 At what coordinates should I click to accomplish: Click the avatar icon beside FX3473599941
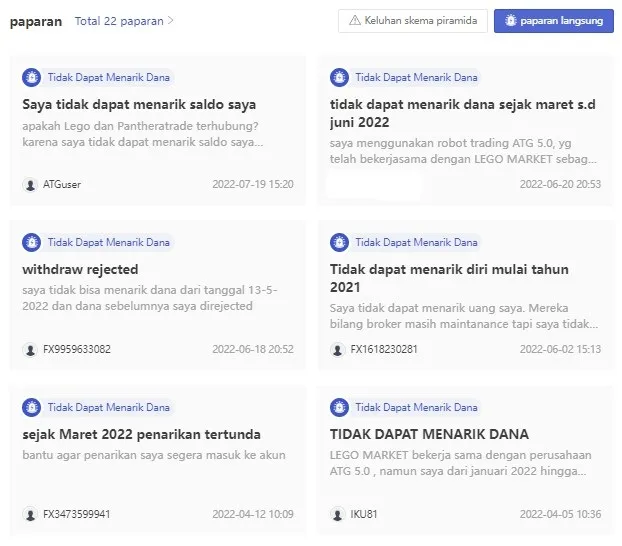30,515
